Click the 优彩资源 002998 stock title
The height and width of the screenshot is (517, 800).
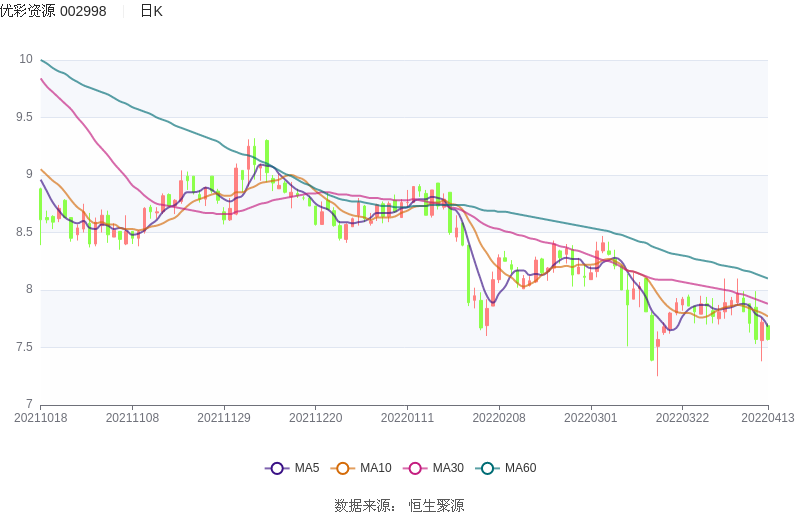(x=53, y=11)
